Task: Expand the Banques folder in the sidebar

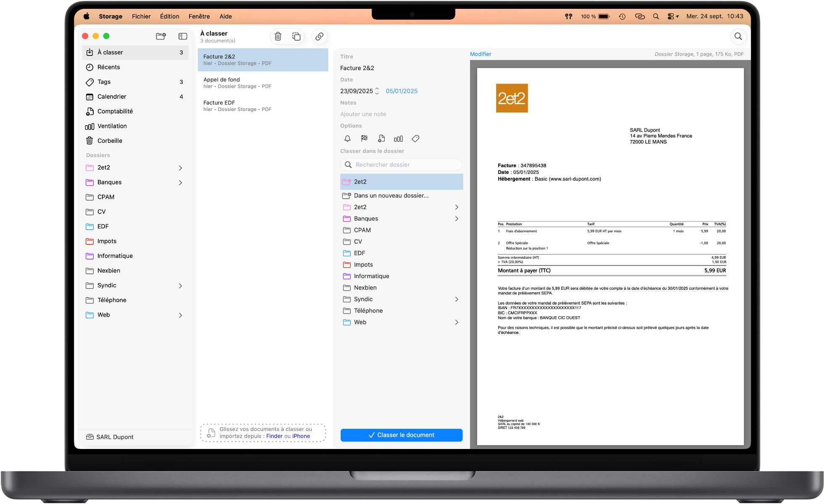Action: coord(180,183)
